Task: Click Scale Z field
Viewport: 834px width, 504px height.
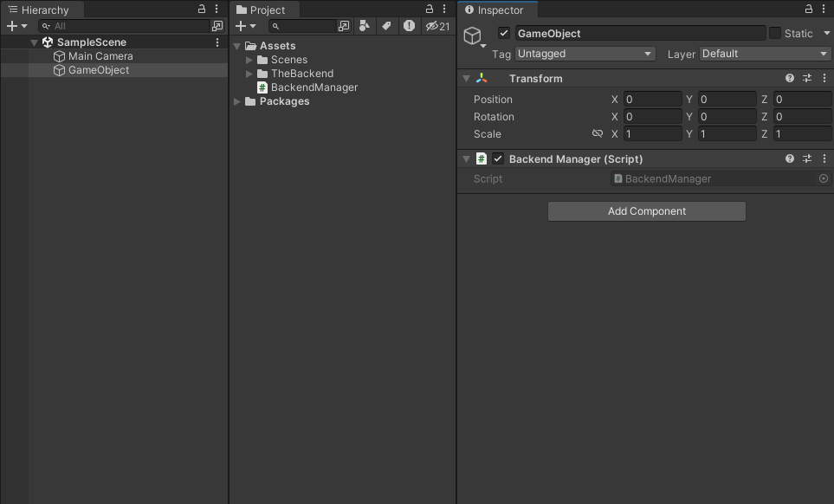Action: [x=802, y=134]
